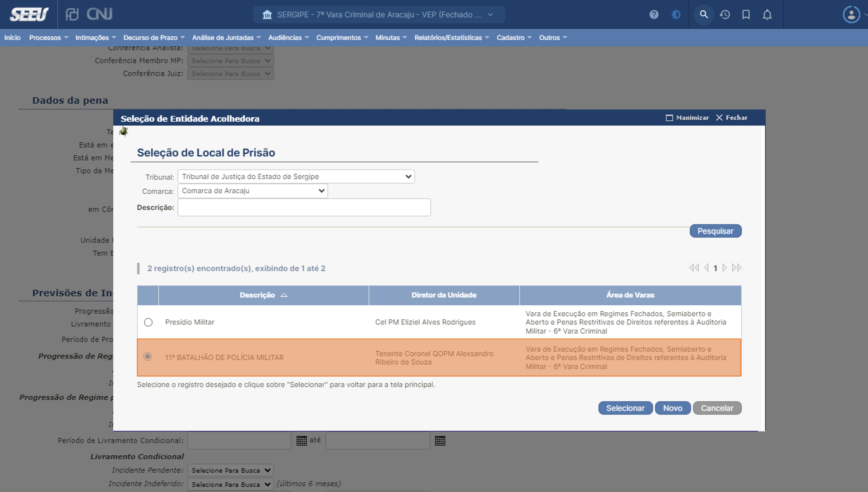Click Tenente Coronel QOPM Alexsandro Ribeiro cell
This screenshot has height=492, width=868.
click(x=434, y=358)
